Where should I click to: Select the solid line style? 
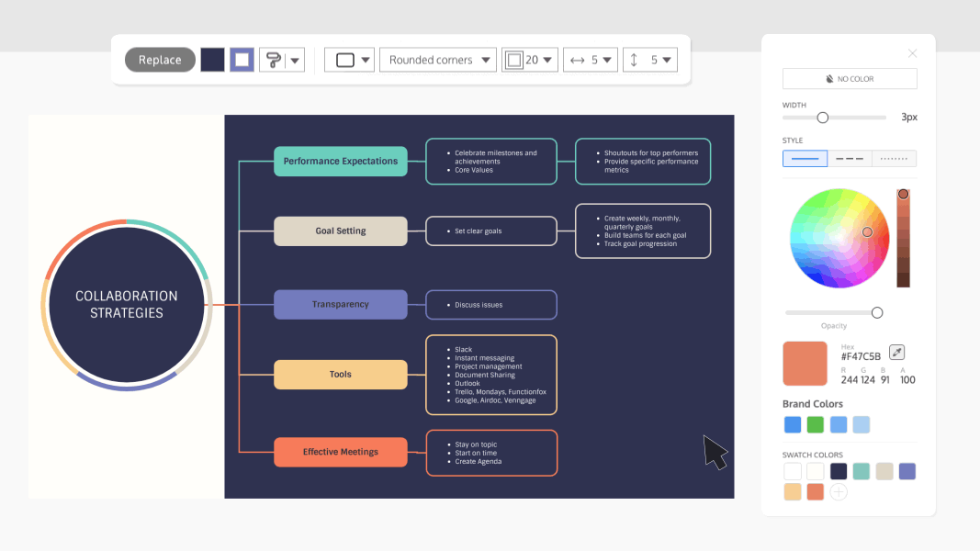(805, 158)
